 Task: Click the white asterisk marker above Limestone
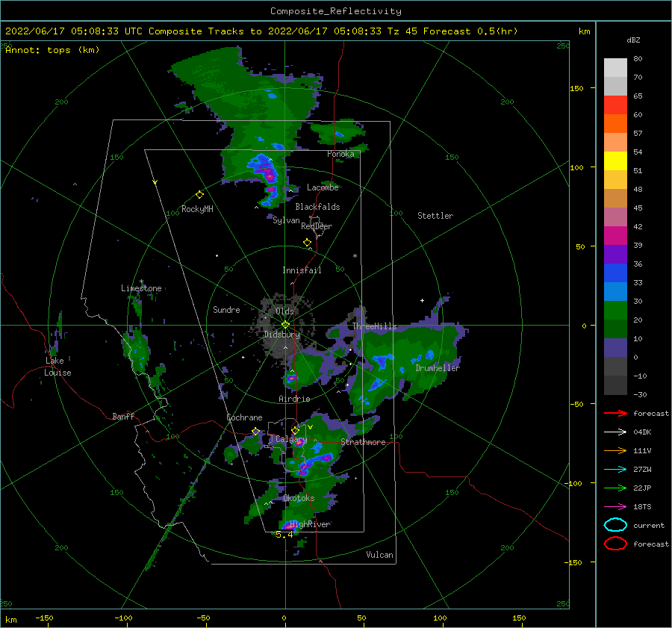(x=141, y=282)
